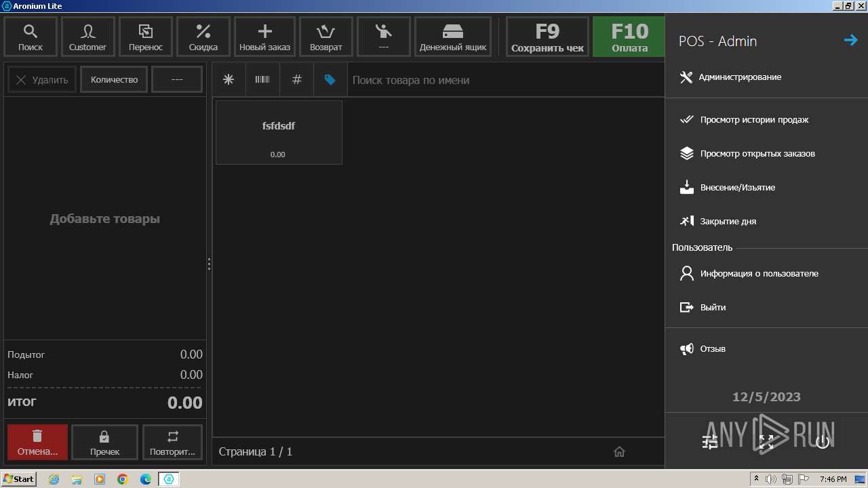
Task: Select the Customer button
Action: click(87, 37)
